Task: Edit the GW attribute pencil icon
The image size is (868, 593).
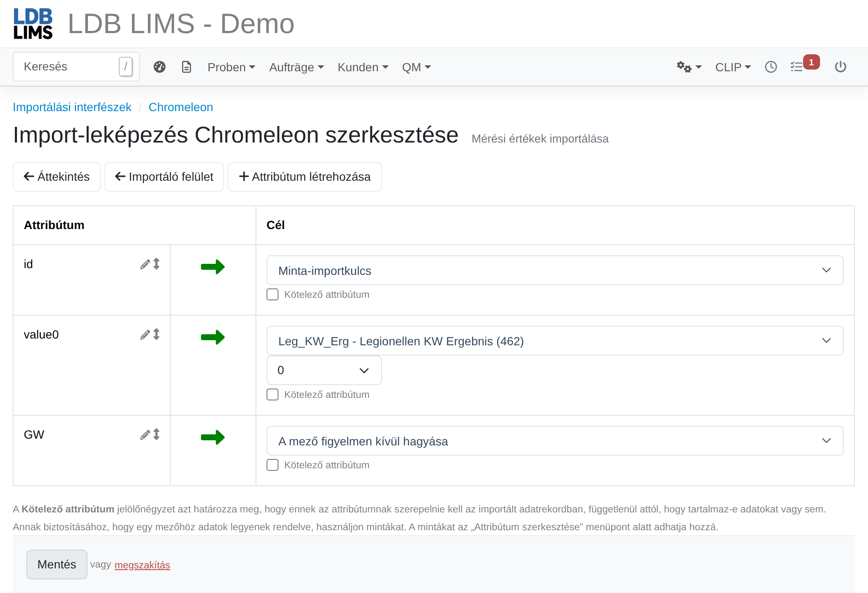Action: tap(145, 435)
